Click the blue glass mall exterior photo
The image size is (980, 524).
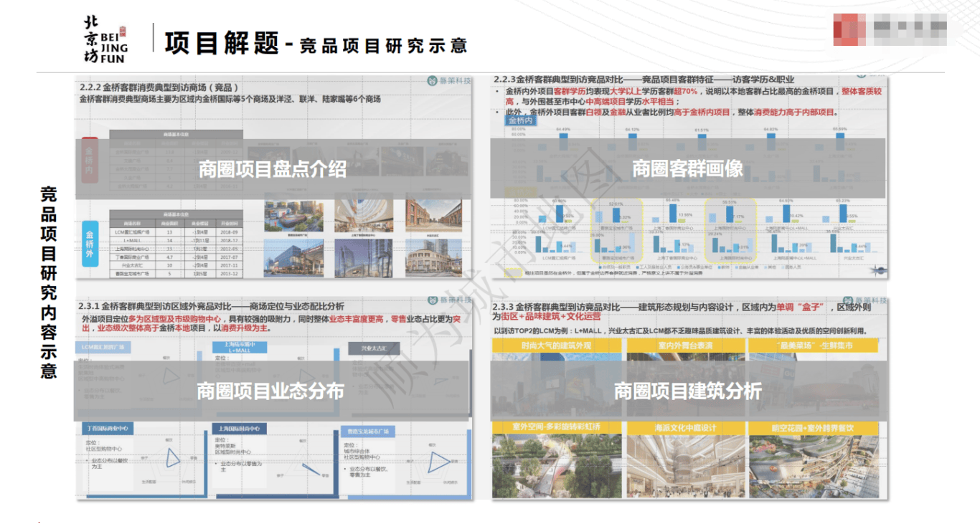tap(293, 257)
